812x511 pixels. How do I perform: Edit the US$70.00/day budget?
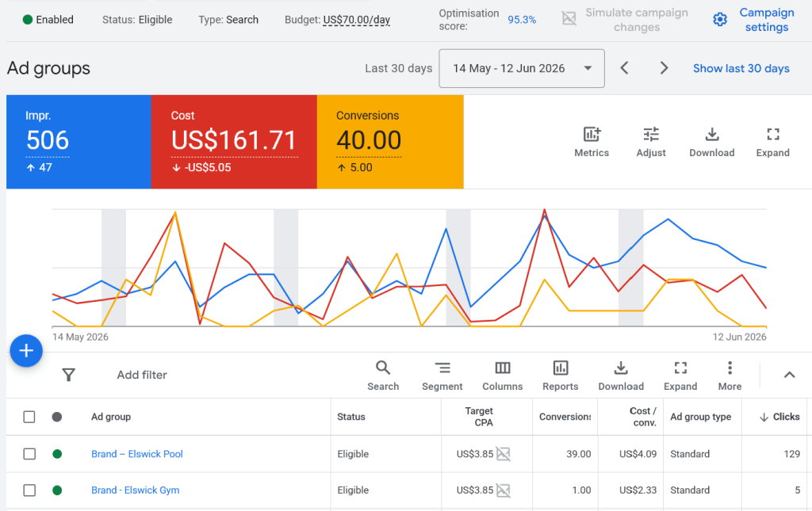tap(356, 20)
